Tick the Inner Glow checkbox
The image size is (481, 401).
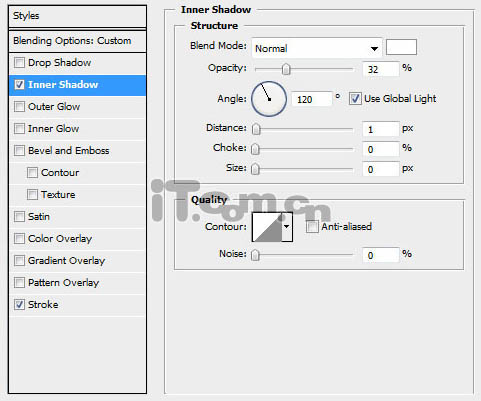[19, 128]
